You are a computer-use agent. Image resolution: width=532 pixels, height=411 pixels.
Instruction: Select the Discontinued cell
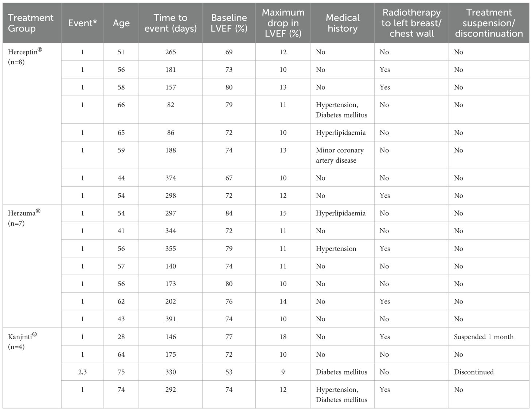pos(474,372)
